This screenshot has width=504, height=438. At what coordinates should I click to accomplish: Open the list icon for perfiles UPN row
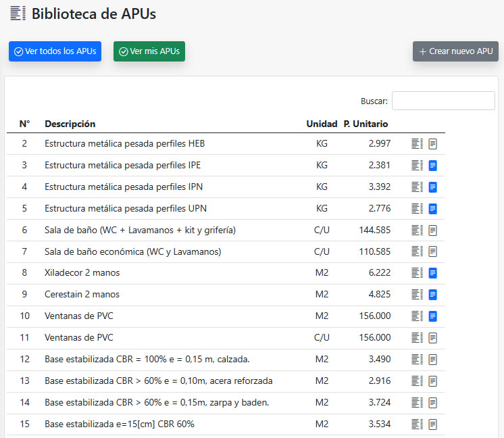pos(417,208)
